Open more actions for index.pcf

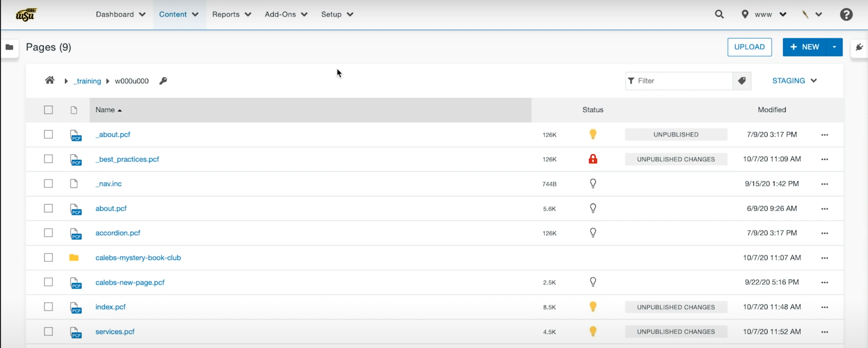[824, 307]
